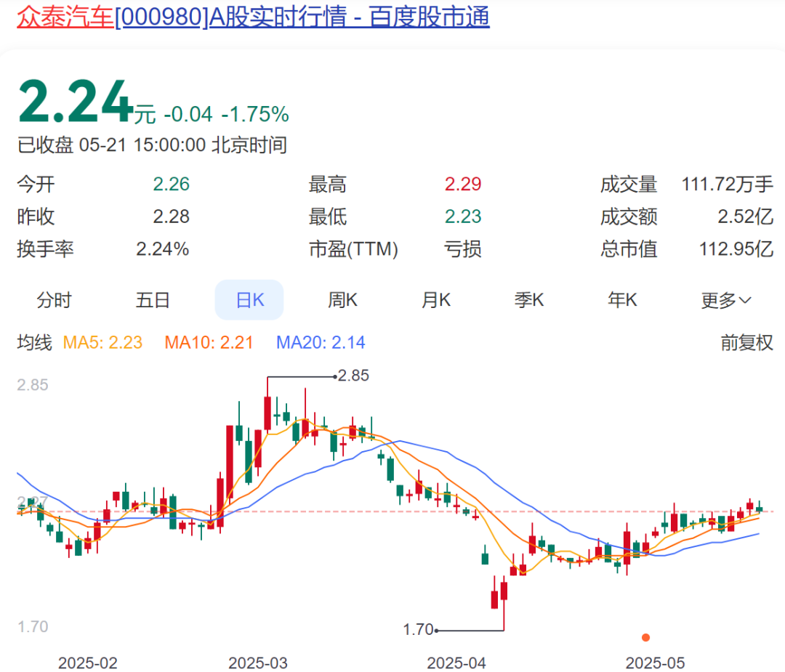This screenshot has width=785, height=672.
Task: Click the -1.75% change percentage
Action: [255, 114]
